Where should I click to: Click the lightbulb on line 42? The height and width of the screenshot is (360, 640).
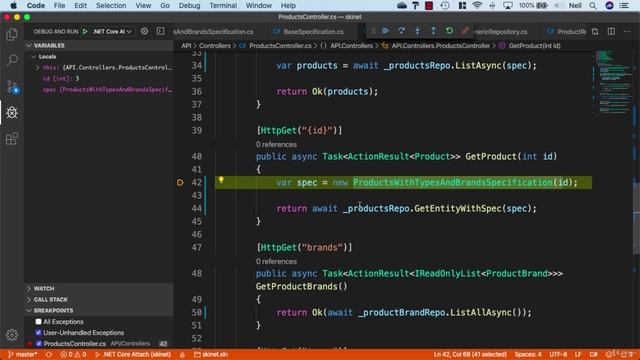tap(221, 180)
